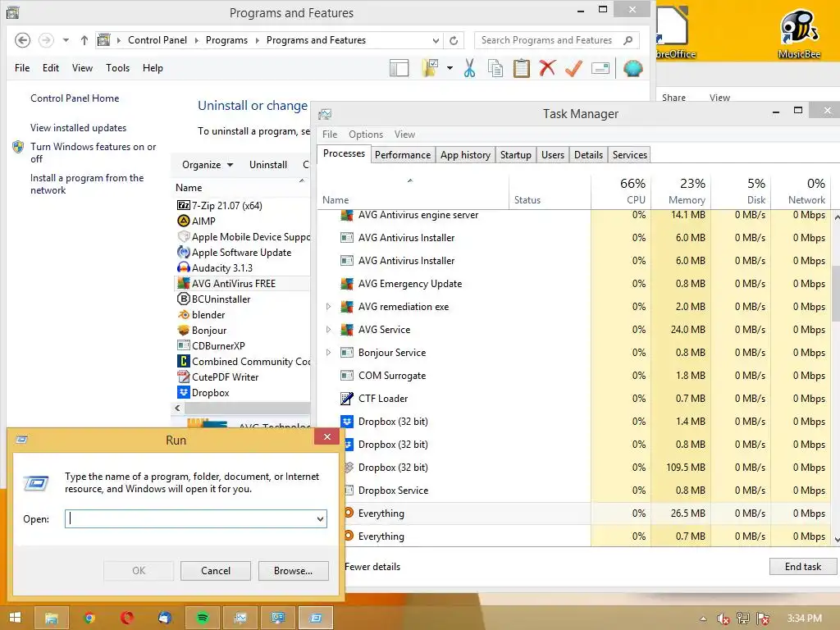Click the Search Programs and Features box
Viewport: 840px width, 630px height.
547,40
